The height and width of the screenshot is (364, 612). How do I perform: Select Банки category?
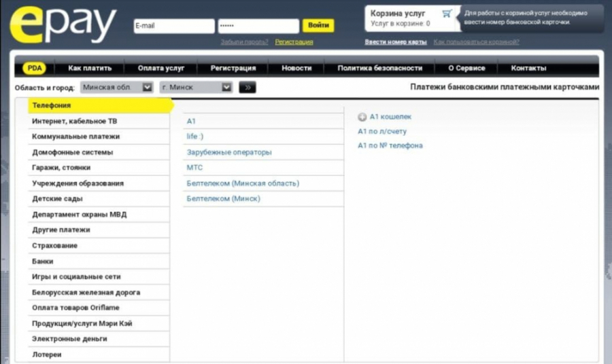99,261
